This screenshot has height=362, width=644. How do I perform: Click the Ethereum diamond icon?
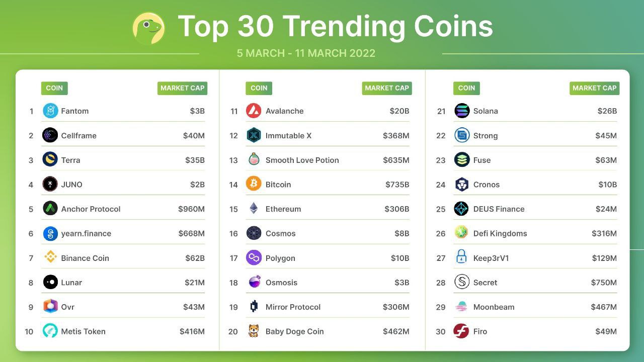(254, 209)
